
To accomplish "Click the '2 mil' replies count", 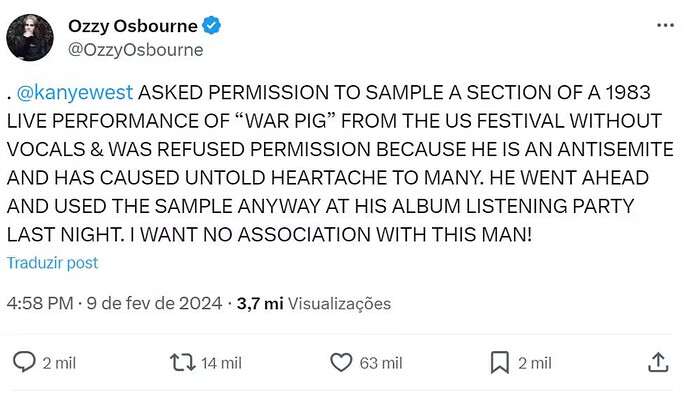I will (x=59, y=363).
